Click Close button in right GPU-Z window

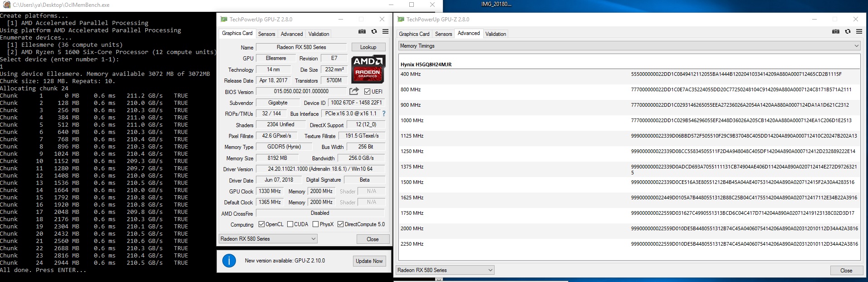click(x=846, y=271)
